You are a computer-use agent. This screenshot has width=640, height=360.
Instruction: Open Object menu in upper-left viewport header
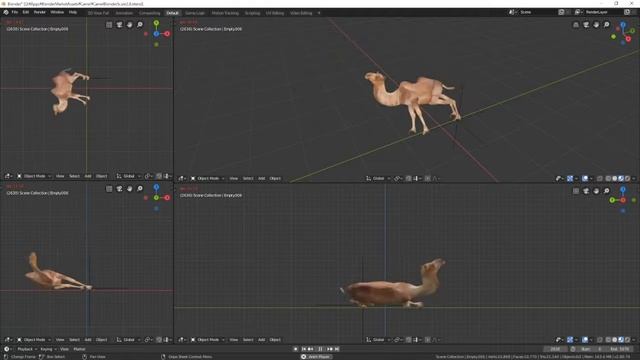point(101,176)
